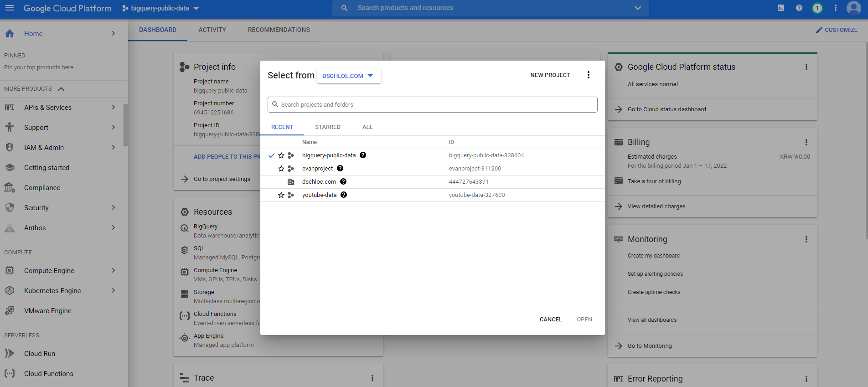Star the evanproject project
The height and width of the screenshot is (387, 868).
281,169
